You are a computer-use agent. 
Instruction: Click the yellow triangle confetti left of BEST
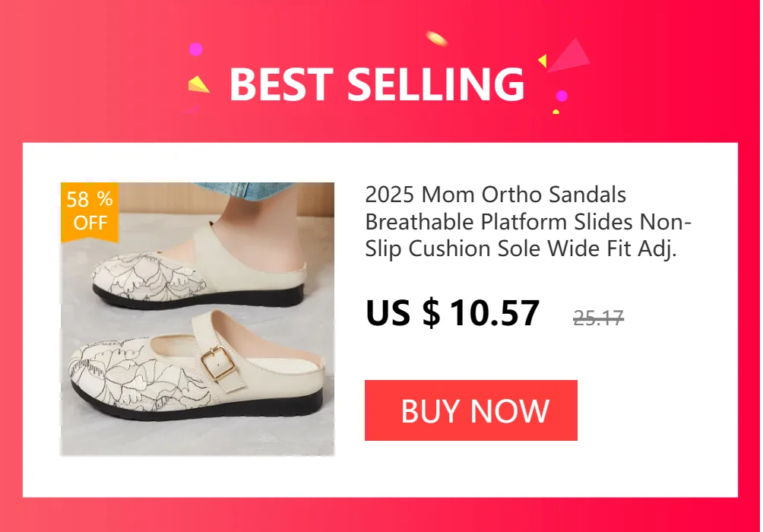point(198,84)
